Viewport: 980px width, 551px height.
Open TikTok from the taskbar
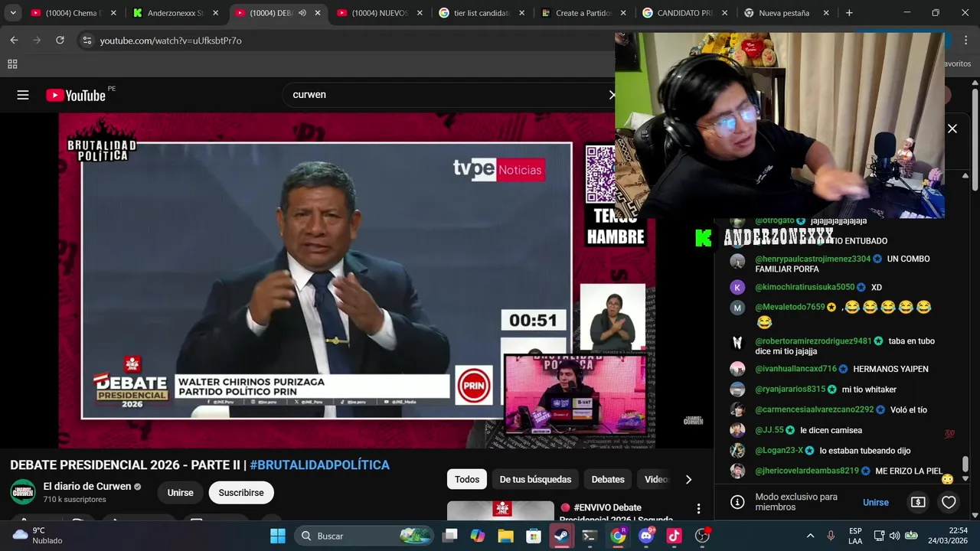[x=674, y=536]
